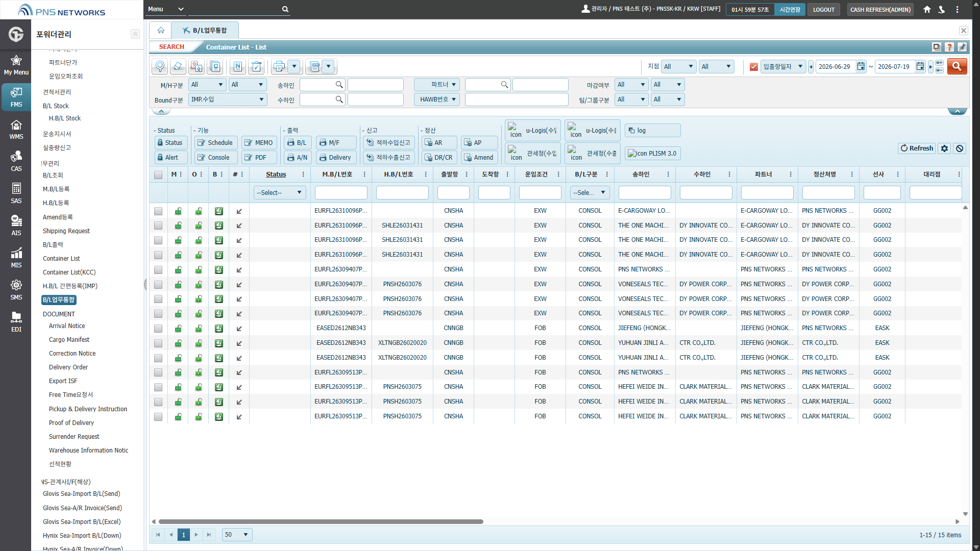Open Container List in left menu
This screenshot has height=551, width=980.
[61, 259]
